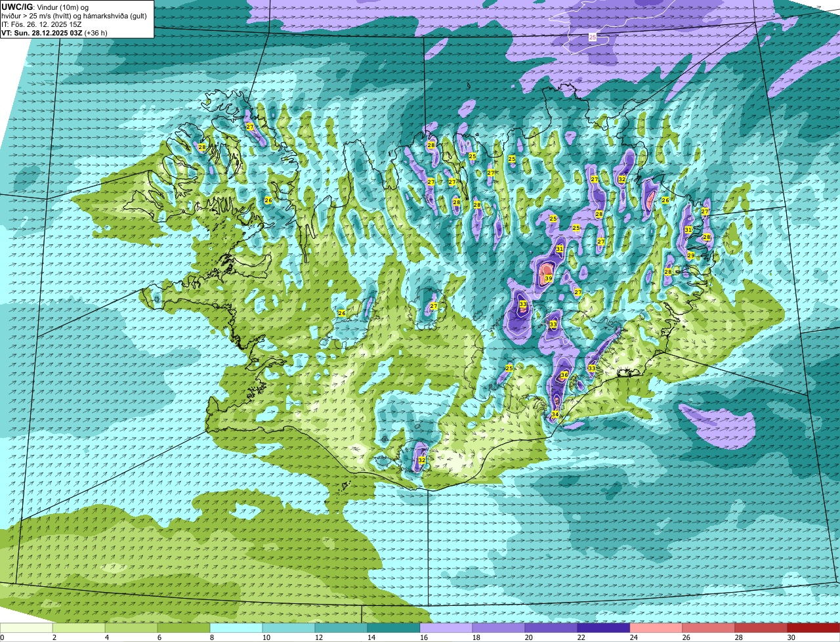Click the 26–28 m/s salmon legend swatch
Image resolution: width=840 pixels, height=642 pixels.
coord(709,628)
